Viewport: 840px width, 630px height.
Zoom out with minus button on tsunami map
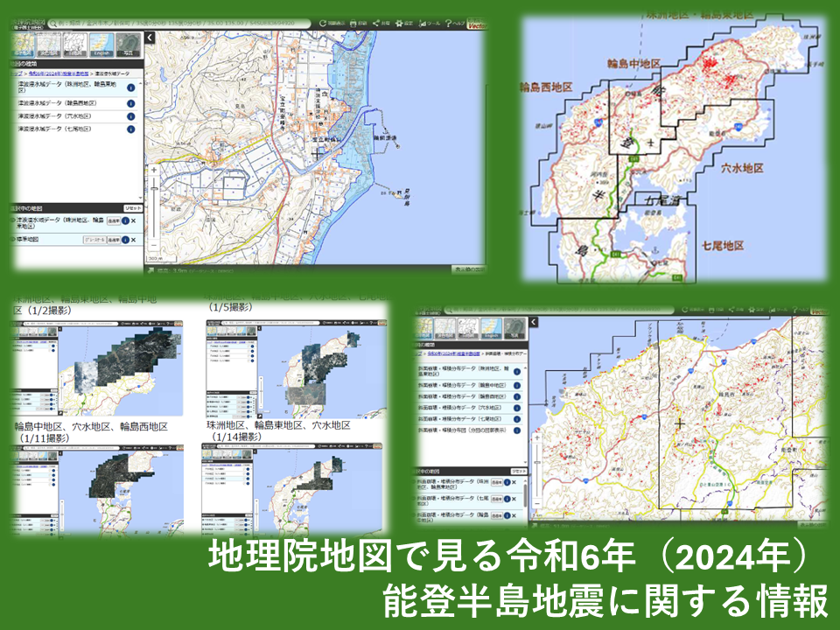[154, 245]
